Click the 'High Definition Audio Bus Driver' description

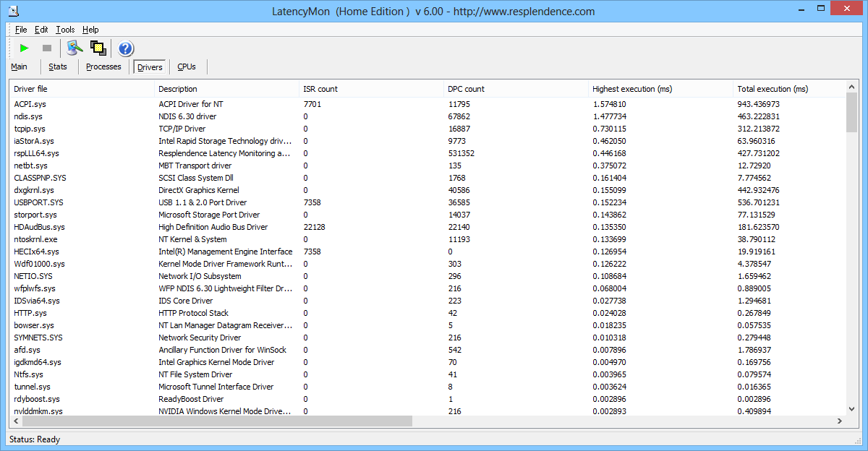[x=213, y=227]
